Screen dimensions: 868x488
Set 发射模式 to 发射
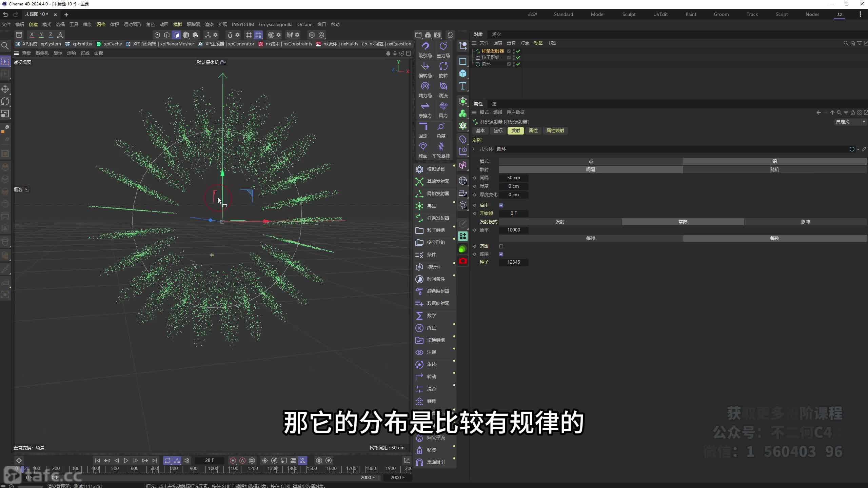click(x=560, y=222)
